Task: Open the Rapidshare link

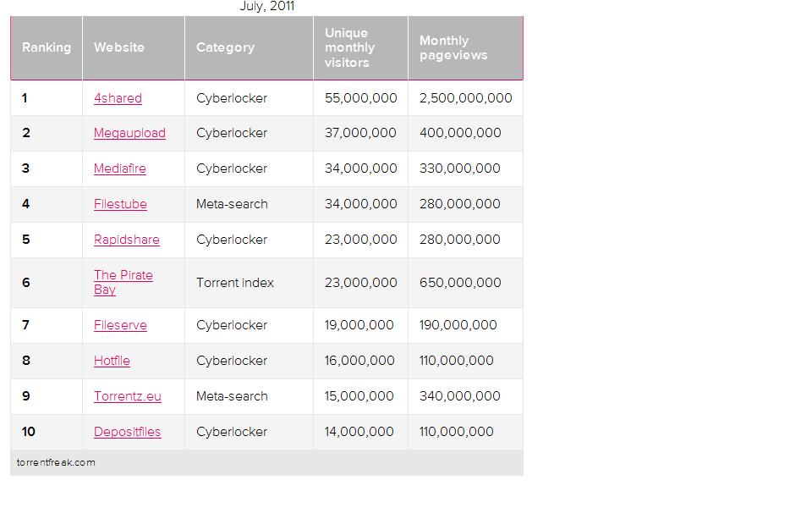Action: click(126, 240)
